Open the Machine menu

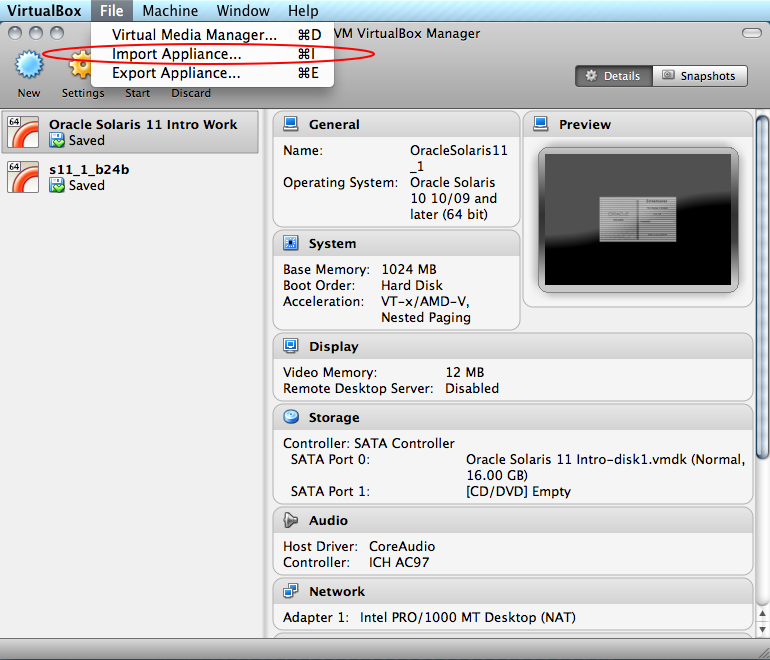coord(170,10)
